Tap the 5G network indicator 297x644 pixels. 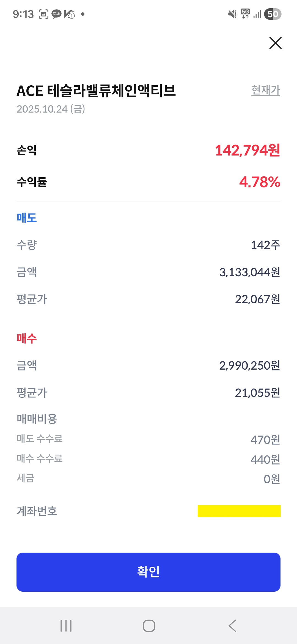coord(245,13)
